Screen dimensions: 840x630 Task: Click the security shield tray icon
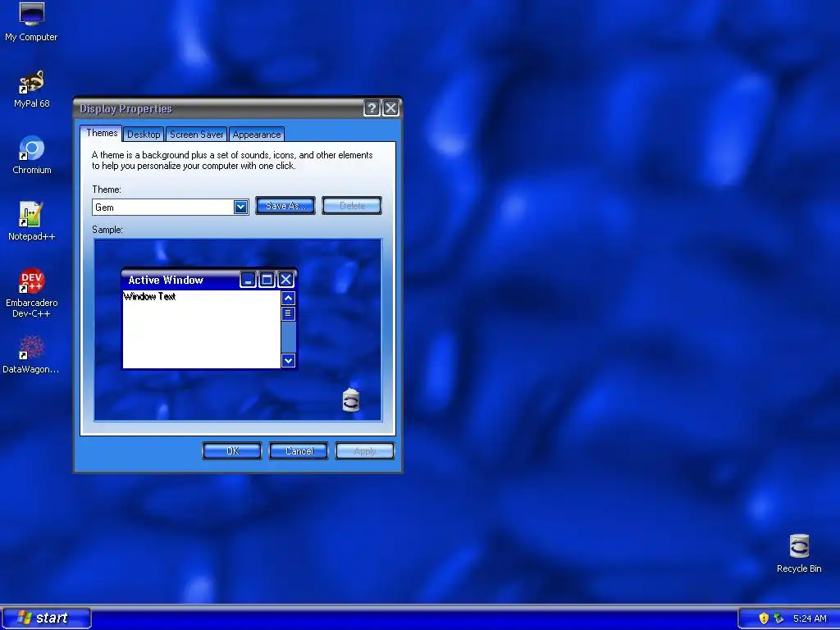coord(764,619)
